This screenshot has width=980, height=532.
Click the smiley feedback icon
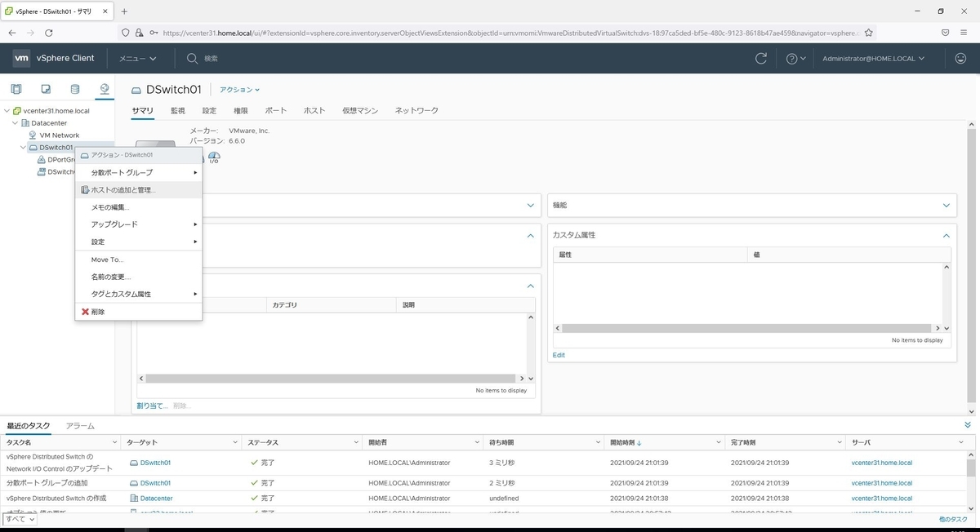tap(960, 59)
